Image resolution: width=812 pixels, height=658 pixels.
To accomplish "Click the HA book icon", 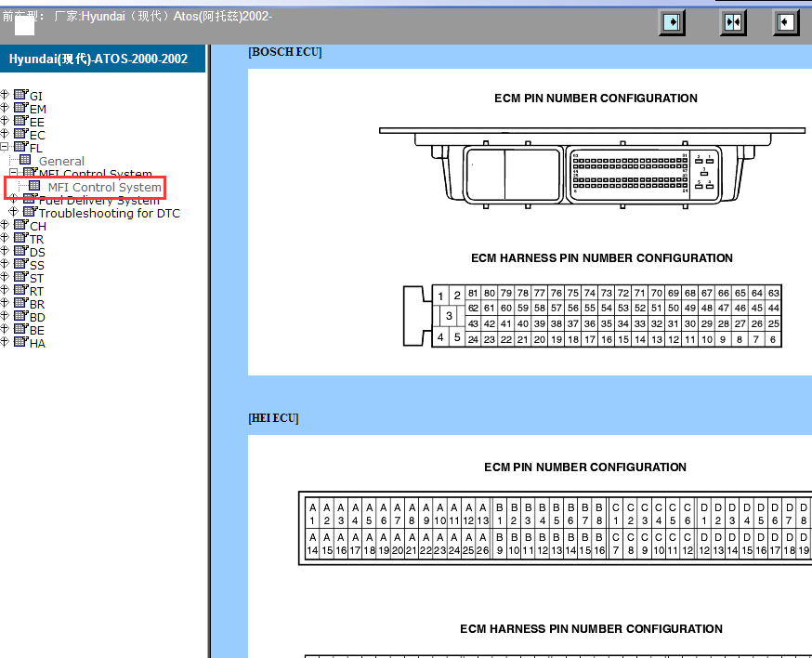I will (x=20, y=341).
